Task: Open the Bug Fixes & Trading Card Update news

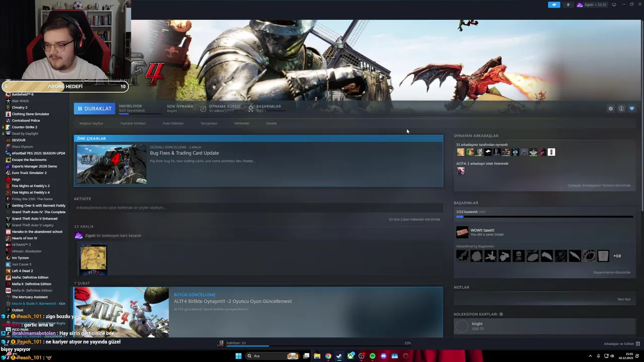Action: pyautogui.click(x=184, y=153)
